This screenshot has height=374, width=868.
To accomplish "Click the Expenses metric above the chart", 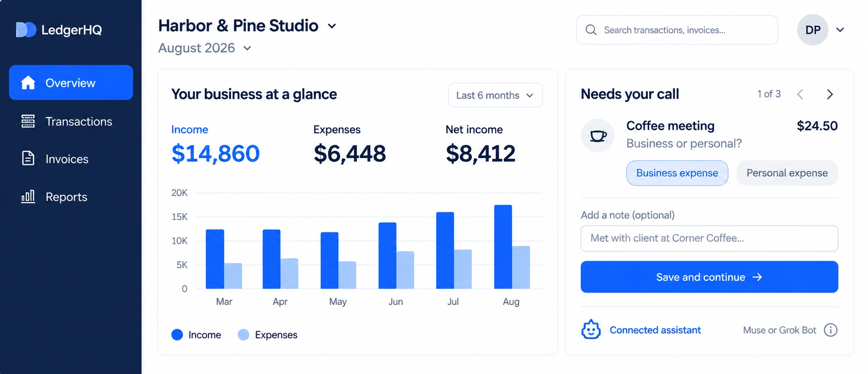I will (350, 145).
